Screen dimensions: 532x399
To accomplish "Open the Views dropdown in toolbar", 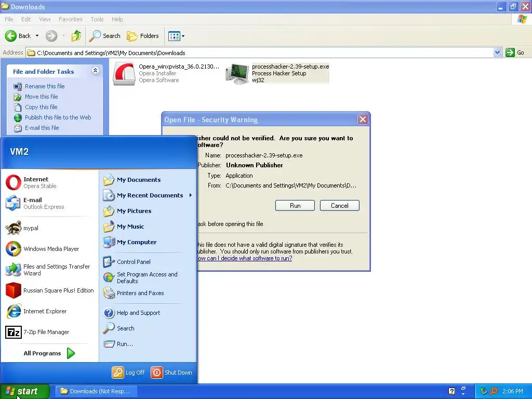I will 177,36.
